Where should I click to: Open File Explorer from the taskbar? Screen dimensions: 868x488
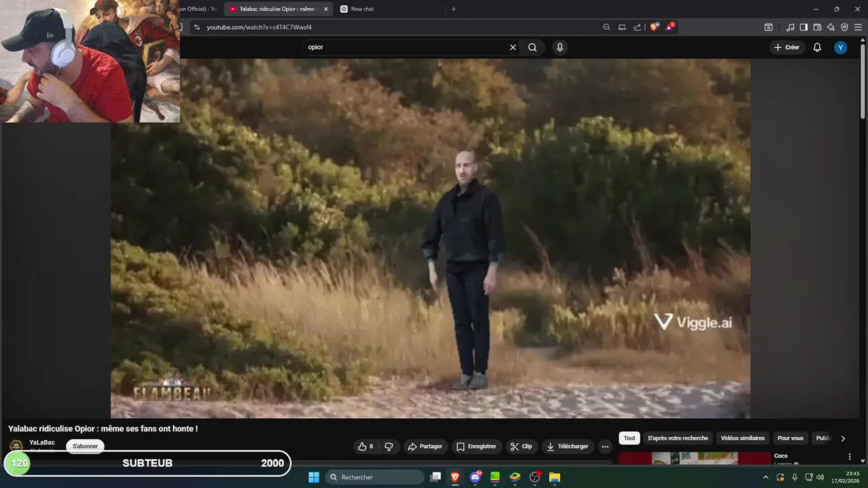(554, 477)
